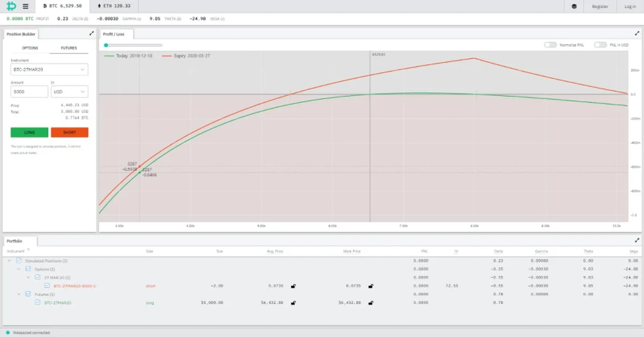Screen dimensions: 644x337
Task: Click the Deribit logo icon
Action: click(x=11, y=6)
